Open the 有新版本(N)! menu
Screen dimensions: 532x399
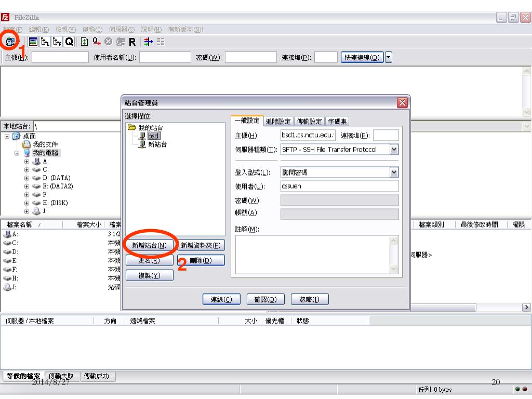coord(185,30)
